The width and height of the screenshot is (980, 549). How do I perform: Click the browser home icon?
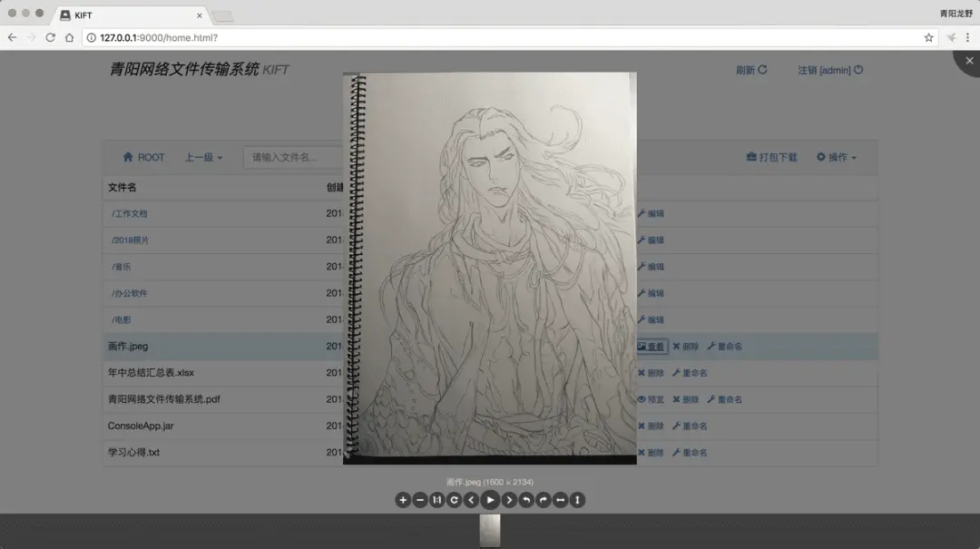point(69,37)
